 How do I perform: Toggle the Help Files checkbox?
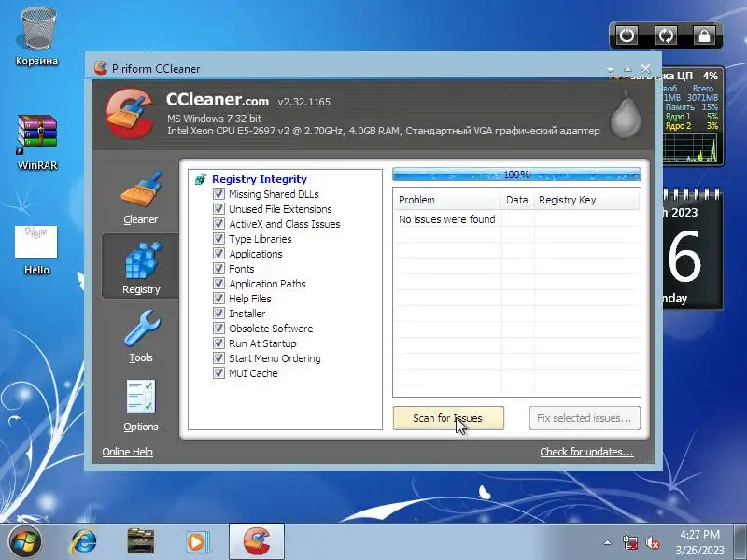click(x=218, y=298)
